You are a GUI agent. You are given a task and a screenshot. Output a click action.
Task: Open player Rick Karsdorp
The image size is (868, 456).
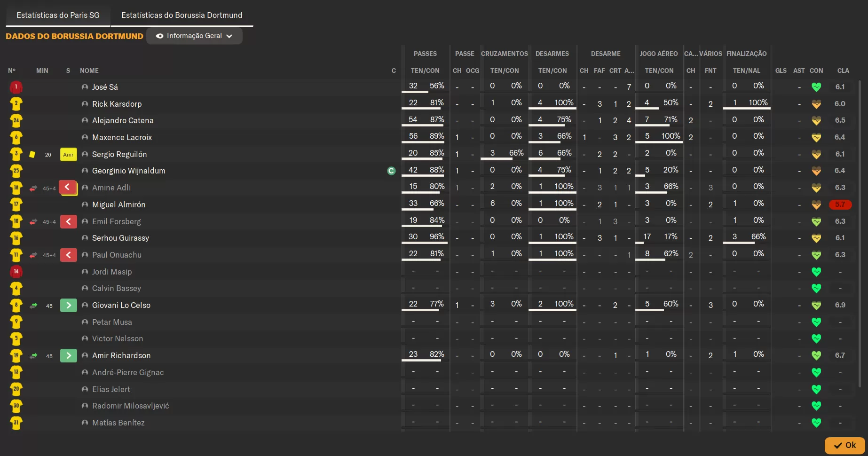click(117, 104)
